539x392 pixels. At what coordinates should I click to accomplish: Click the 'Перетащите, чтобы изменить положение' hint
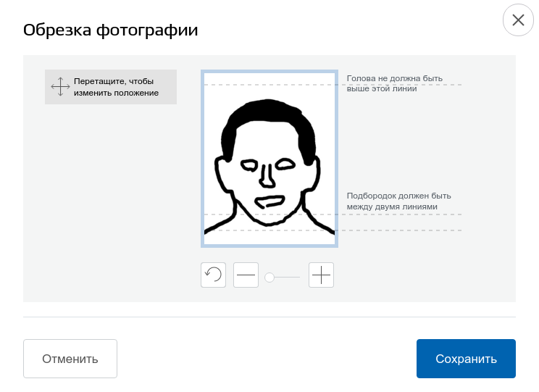111,87
